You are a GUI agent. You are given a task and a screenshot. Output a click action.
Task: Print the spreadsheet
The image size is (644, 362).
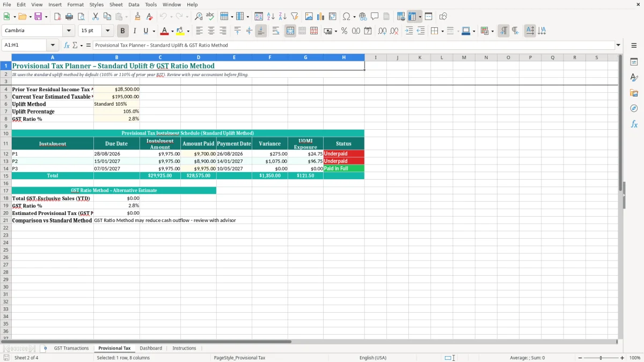[69, 17]
